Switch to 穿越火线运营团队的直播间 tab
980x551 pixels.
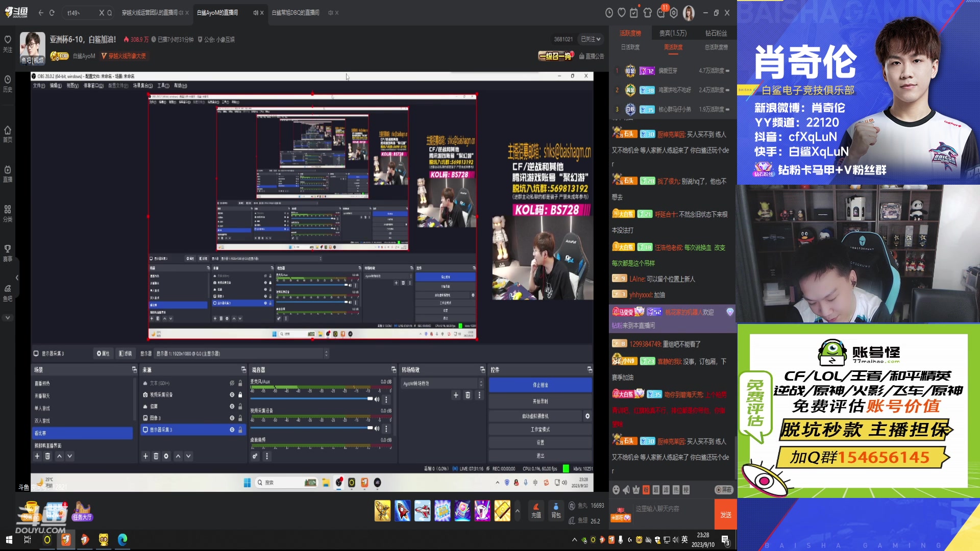pos(150,13)
